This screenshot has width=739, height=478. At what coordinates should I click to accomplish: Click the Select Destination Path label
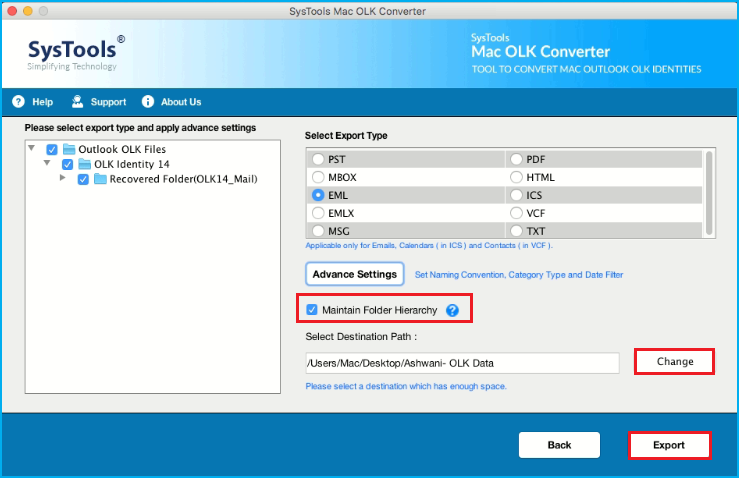pos(361,337)
